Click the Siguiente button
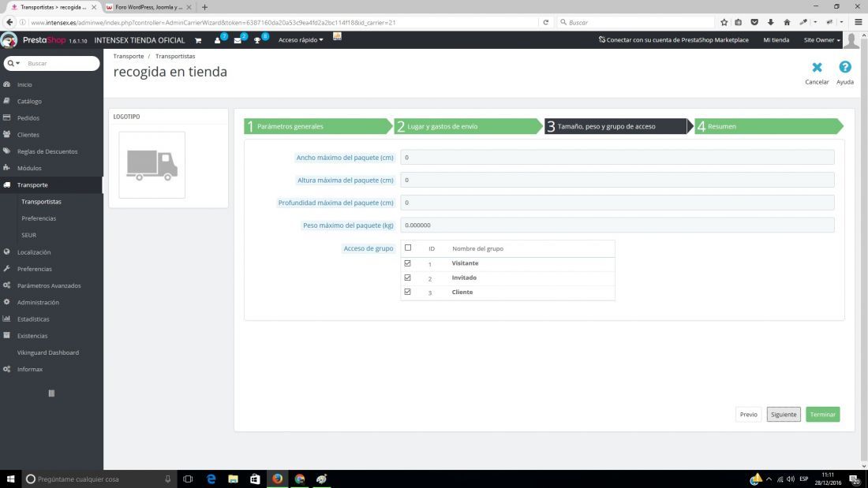 point(784,415)
